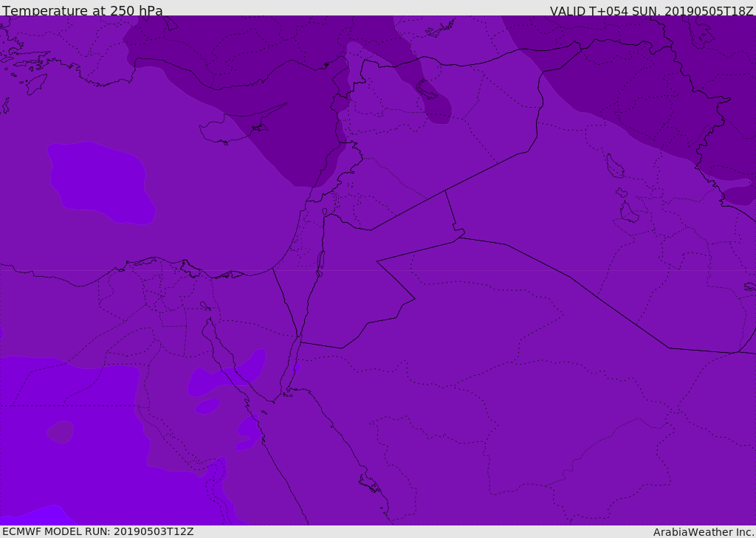Viewport: 756px width, 538px height.
Task: Click the 'ArabiaWeather Inc.' credit text
Action: (x=704, y=532)
